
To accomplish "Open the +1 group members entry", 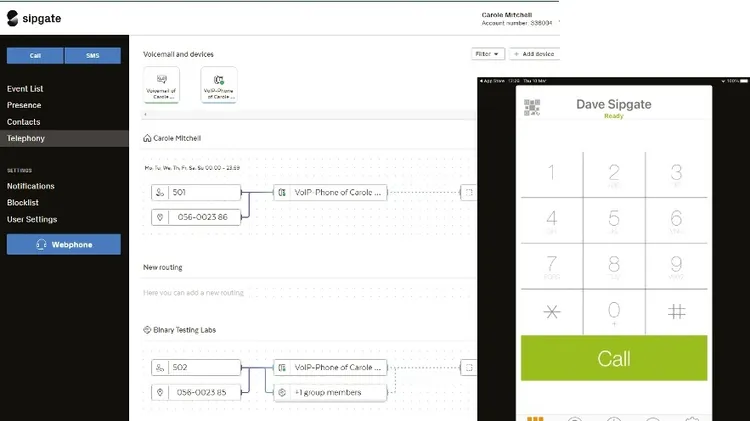I will [x=330, y=392].
